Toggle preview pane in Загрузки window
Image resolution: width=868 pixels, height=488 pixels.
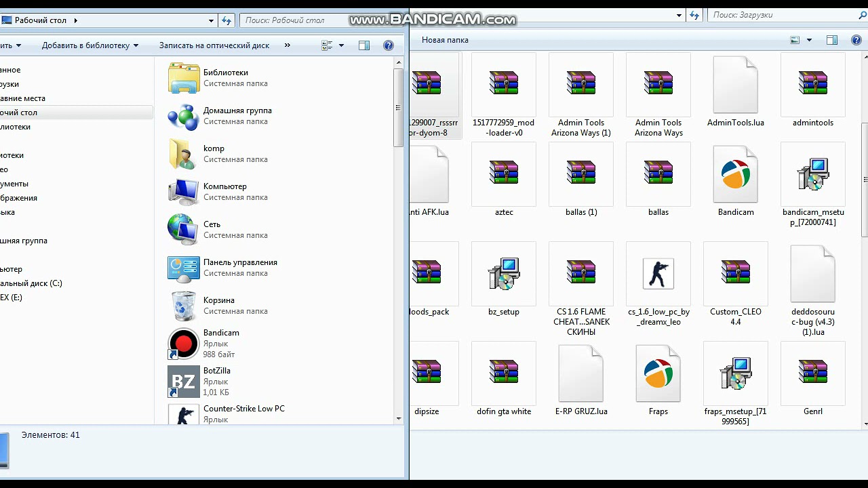coord(832,40)
